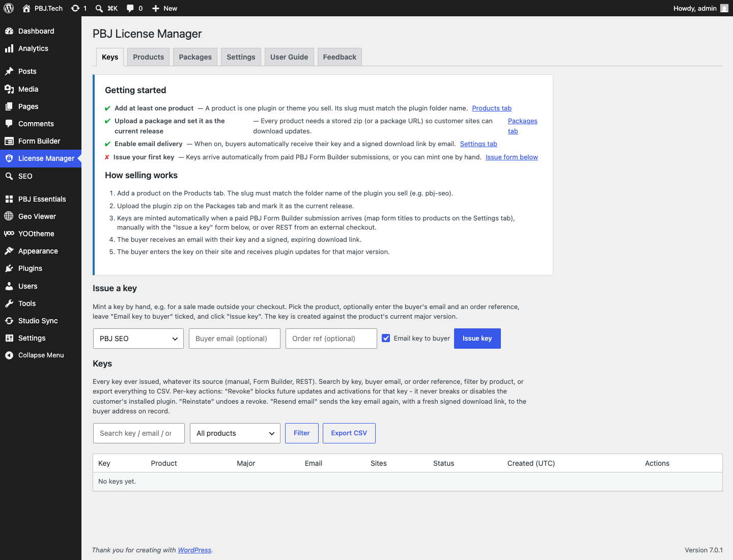
Task: Follow the Products tab link in Getting started
Action: pyautogui.click(x=492, y=108)
